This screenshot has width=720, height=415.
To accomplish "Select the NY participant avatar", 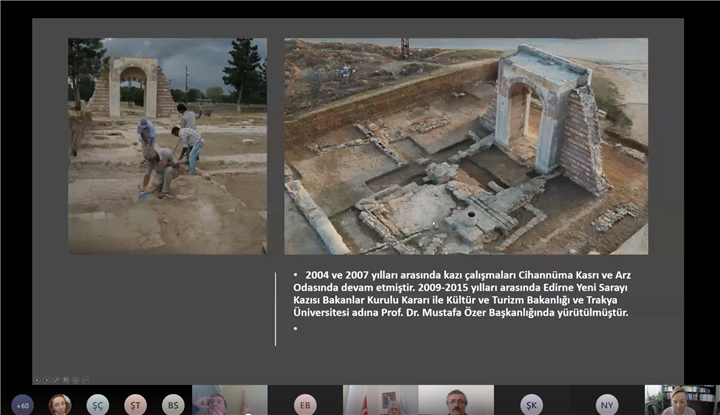I will 607,405.
